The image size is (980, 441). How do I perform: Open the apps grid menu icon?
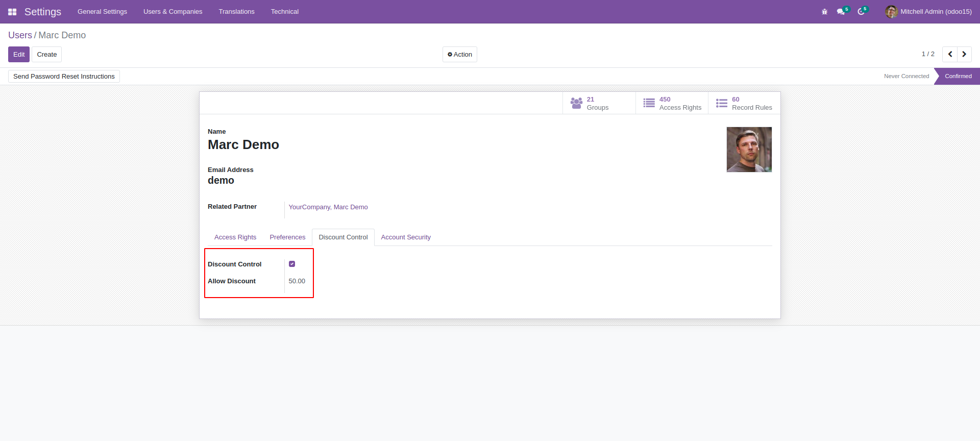point(12,12)
